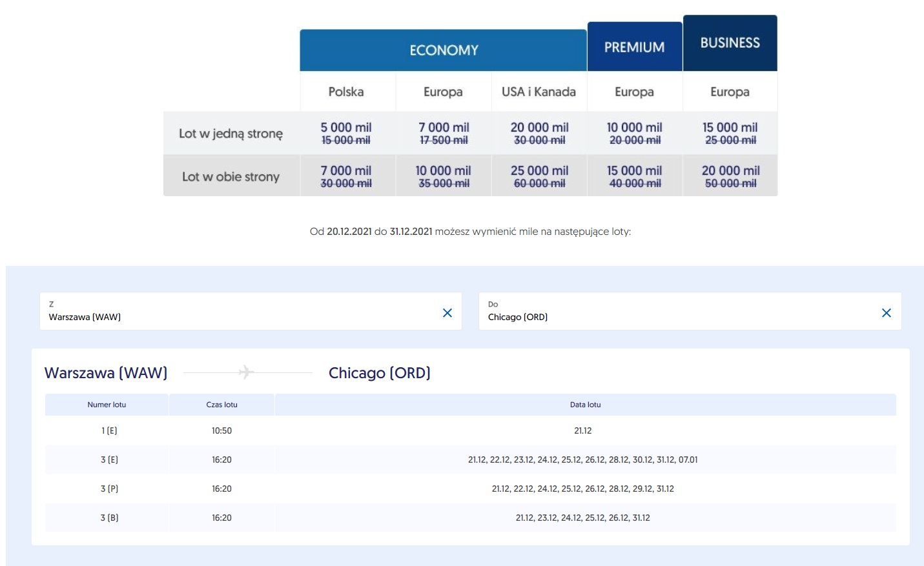Viewport: 924px width, 566px height.
Task: Click the 'Numer lotu' column header
Action: 107,405
